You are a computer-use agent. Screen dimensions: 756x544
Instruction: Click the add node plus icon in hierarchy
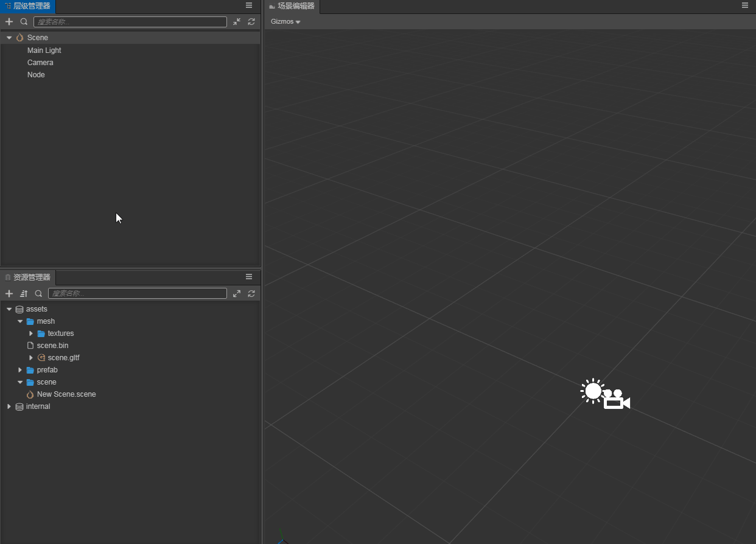9,22
